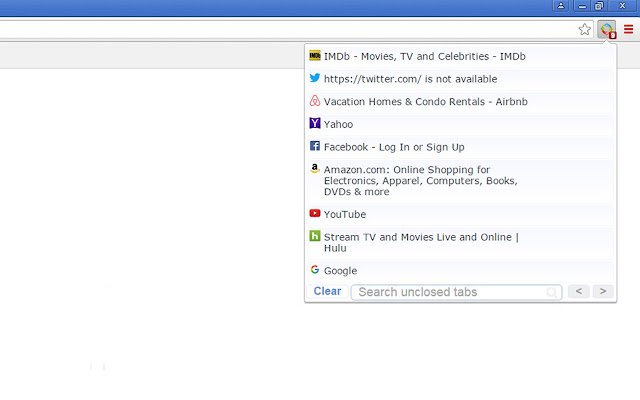
Task: Open the unclosed tabs extension icon
Action: pos(607,29)
